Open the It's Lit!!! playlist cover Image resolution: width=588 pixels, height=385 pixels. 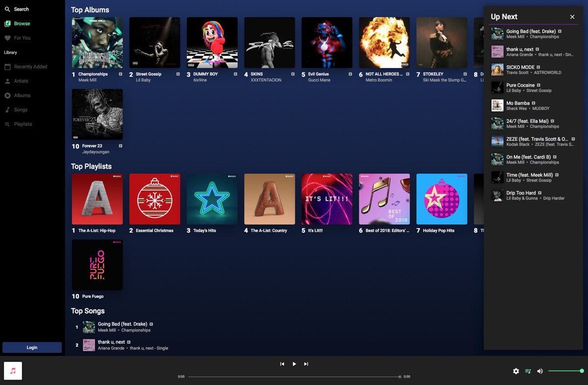pyautogui.click(x=327, y=199)
